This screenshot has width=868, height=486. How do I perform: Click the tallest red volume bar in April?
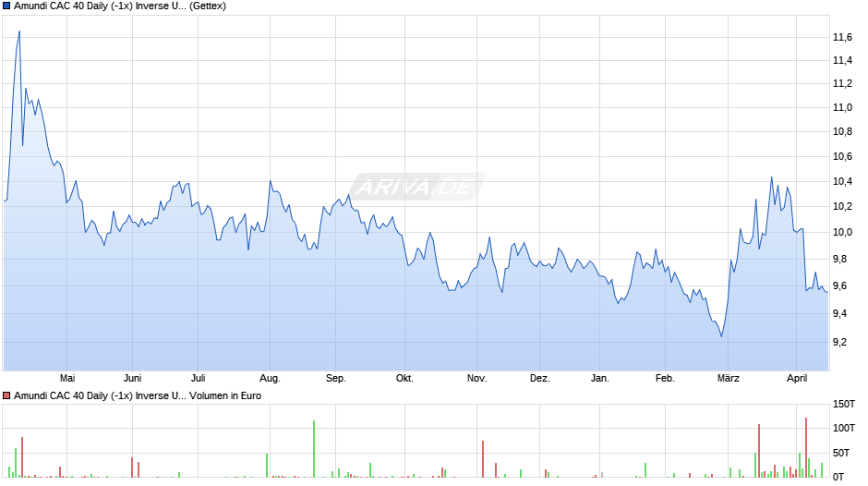point(806,448)
